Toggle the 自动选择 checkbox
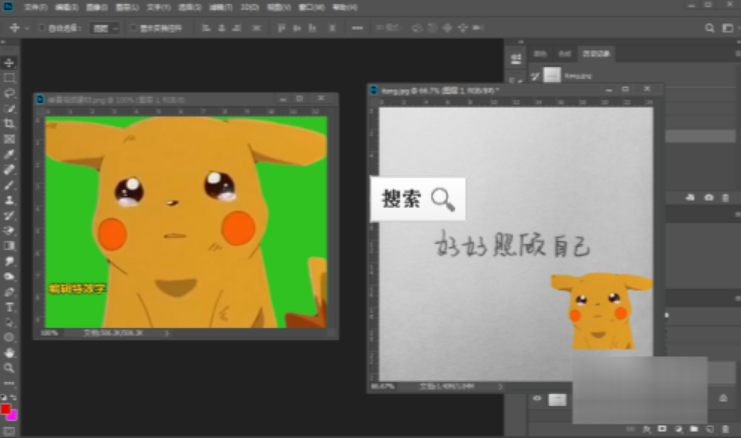Viewport: 741px width, 438px height. pos(41,28)
